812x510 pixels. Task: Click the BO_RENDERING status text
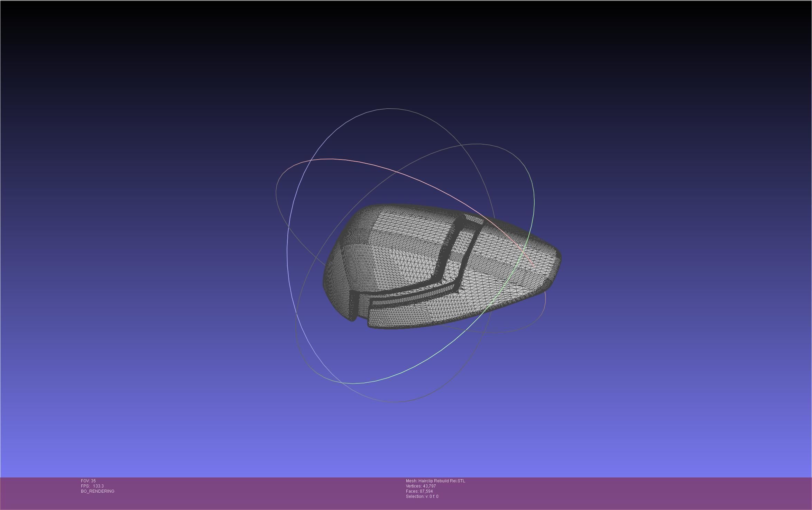tap(98, 491)
